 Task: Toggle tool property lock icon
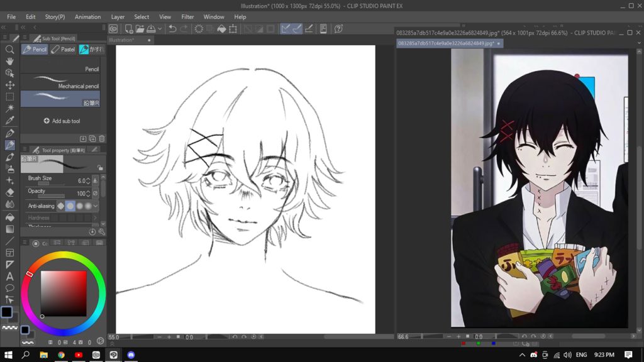100,168
